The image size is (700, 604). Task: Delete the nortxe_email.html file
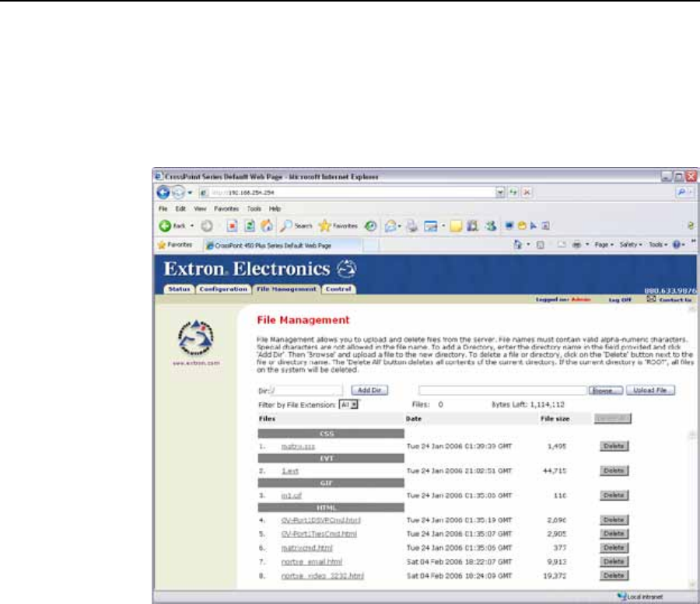pos(614,561)
